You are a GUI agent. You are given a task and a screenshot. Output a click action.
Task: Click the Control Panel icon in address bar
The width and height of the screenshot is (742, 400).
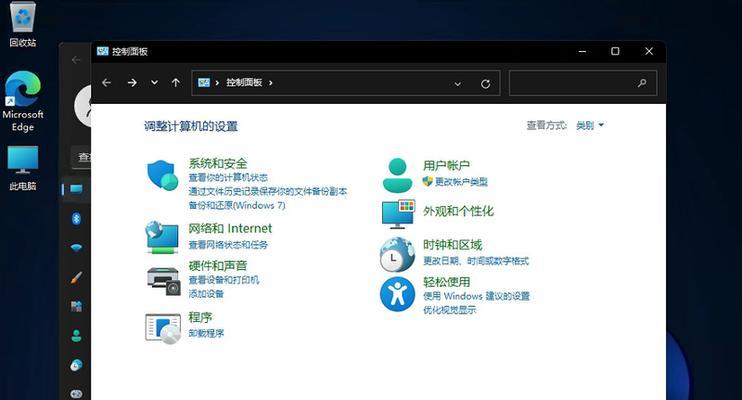[203, 83]
